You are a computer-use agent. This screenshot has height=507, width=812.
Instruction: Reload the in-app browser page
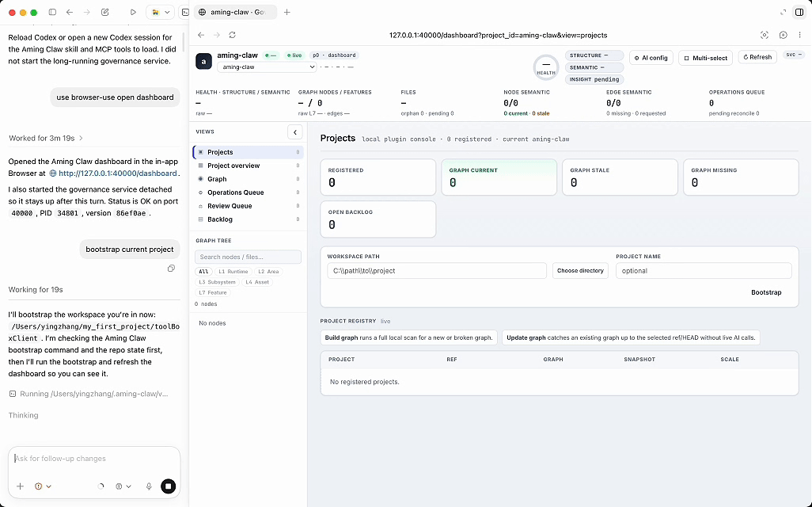coord(233,35)
